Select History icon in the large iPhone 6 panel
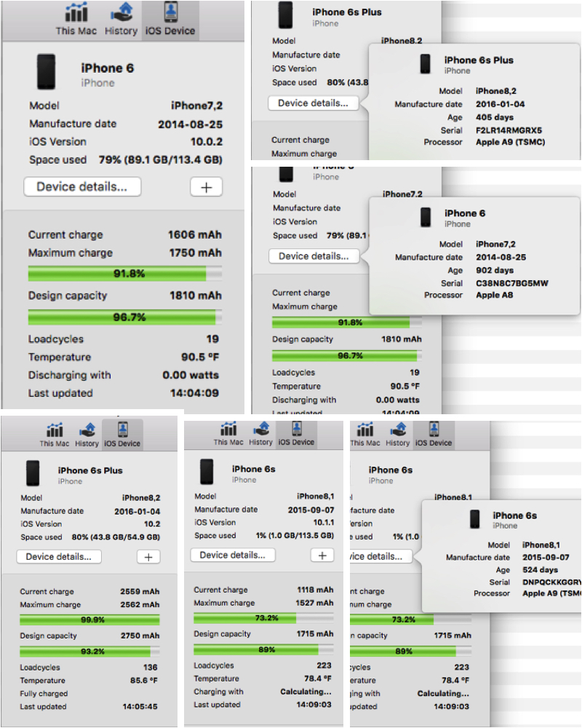Screen dimensions: 582x728 coord(121,20)
